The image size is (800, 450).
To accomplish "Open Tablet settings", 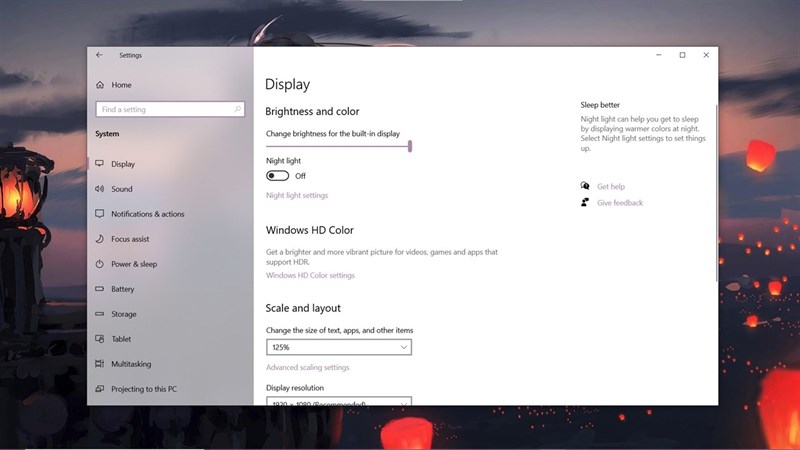I will (x=121, y=339).
